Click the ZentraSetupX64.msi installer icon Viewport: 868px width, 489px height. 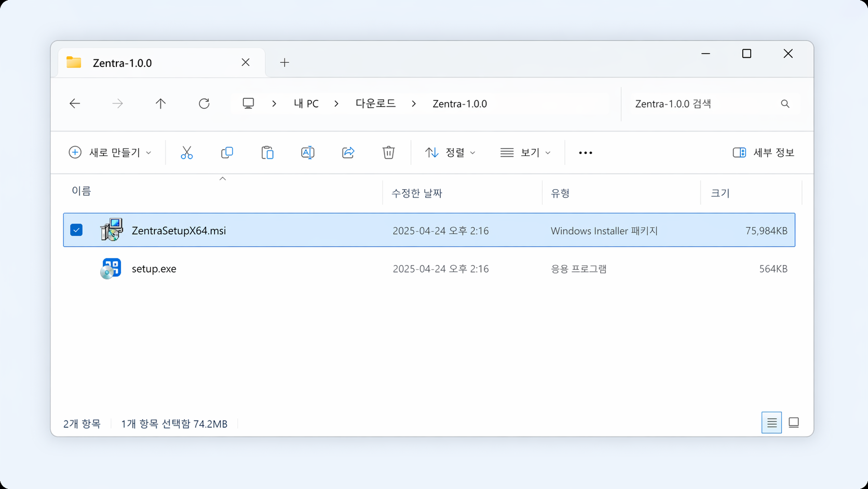click(x=111, y=230)
